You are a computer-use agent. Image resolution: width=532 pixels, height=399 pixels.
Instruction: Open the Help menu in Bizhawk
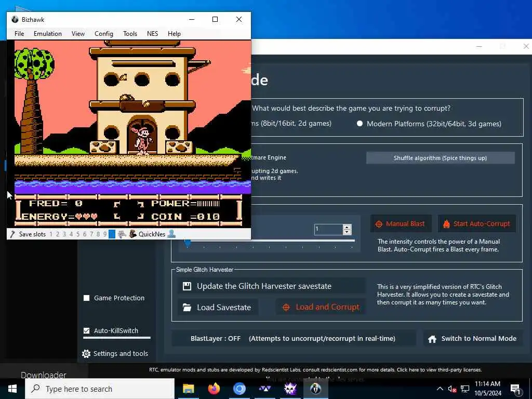pos(174,34)
